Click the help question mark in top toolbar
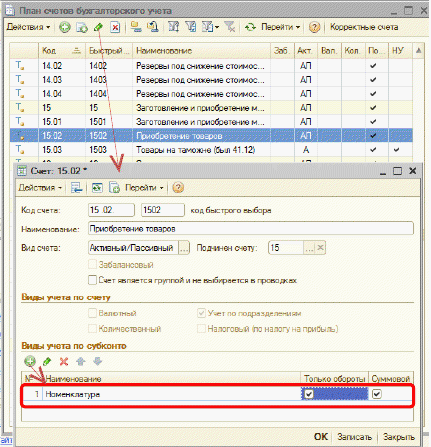431x447 pixels. point(314,27)
